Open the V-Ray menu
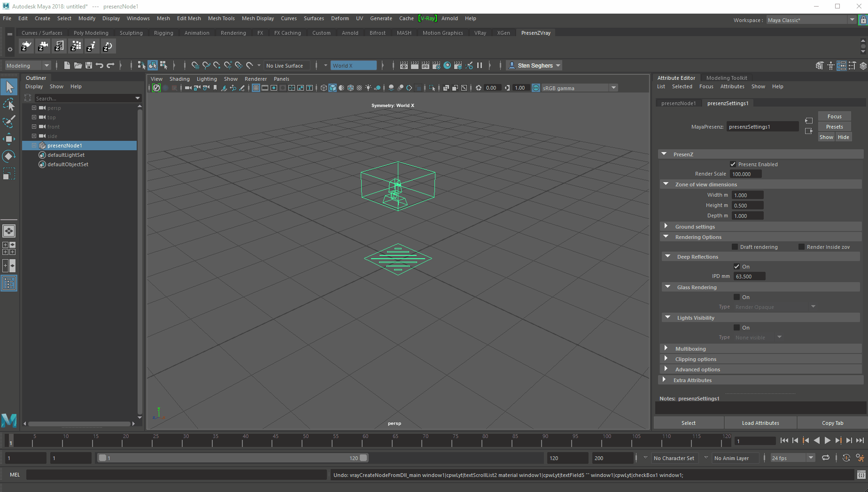The height and width of the screenshot is (492, 868). (x=427, y=18)
